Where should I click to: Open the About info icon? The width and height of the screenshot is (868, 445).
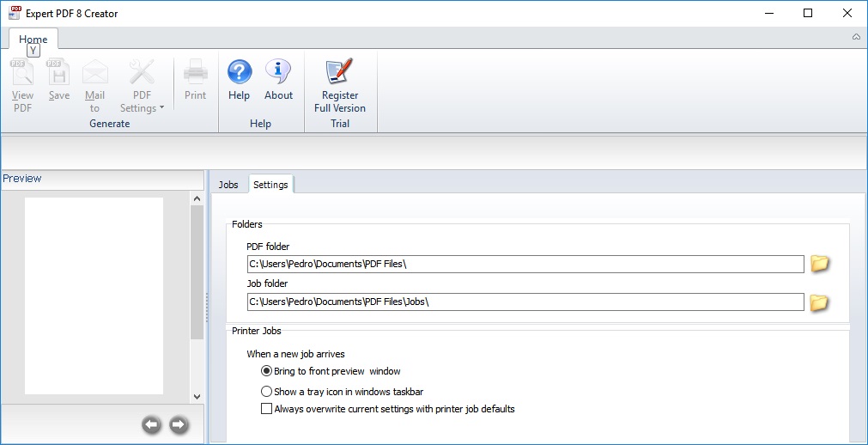[278, 72]
